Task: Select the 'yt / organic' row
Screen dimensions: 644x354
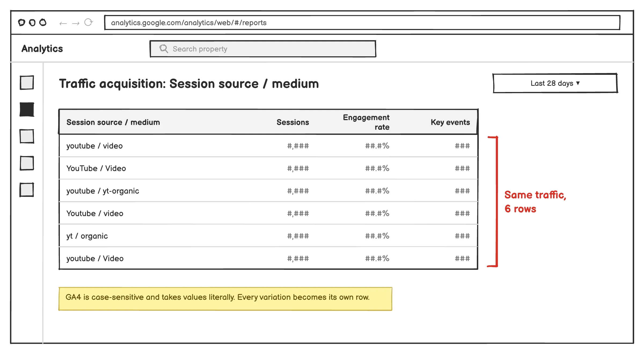Action: 268,236
